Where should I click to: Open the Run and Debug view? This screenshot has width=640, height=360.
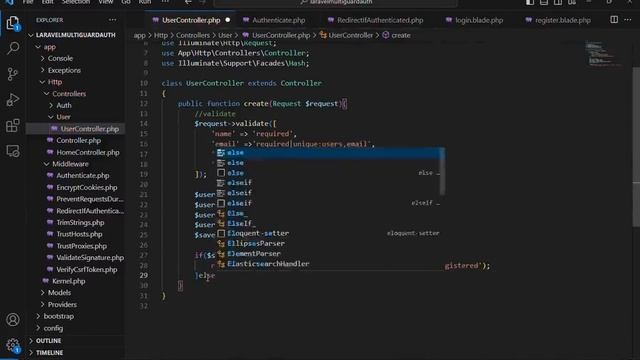coord(13,100)
